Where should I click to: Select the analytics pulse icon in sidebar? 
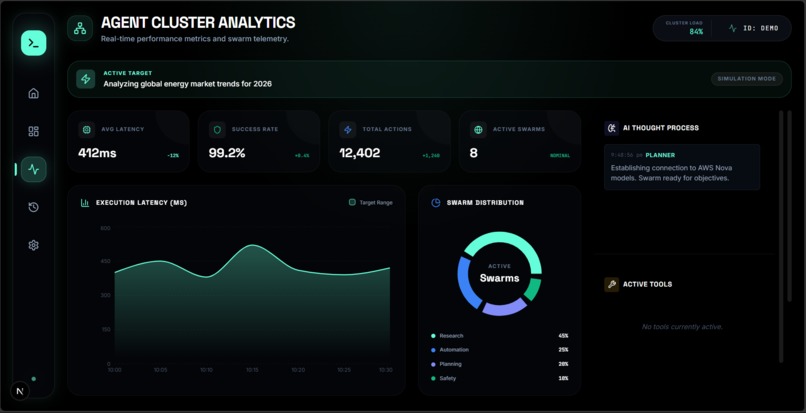34,169
